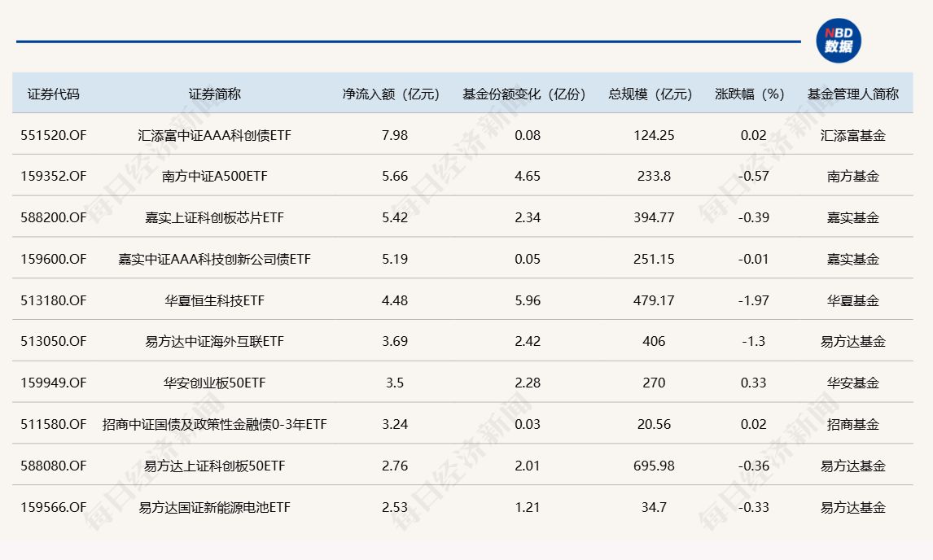This screenshot has width=933, height=560.
Task: Select share change value 4.65
Action: pyautogui.click(x=528, y=176)
